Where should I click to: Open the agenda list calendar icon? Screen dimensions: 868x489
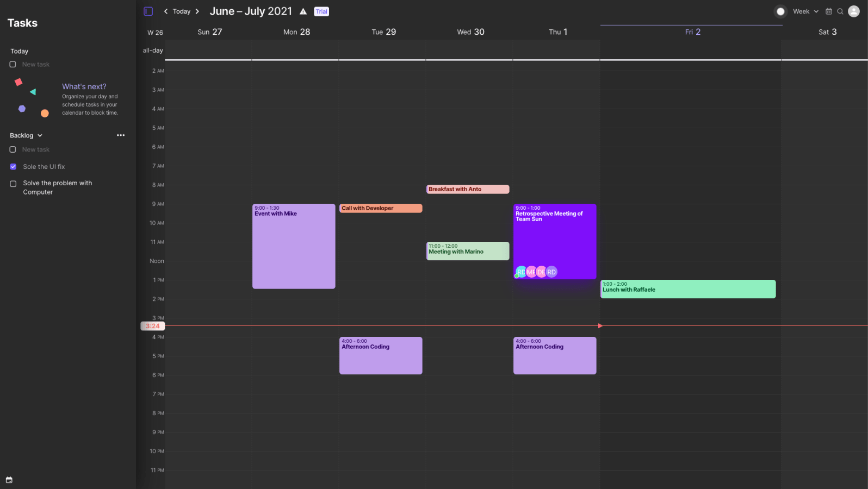point(829,11)
